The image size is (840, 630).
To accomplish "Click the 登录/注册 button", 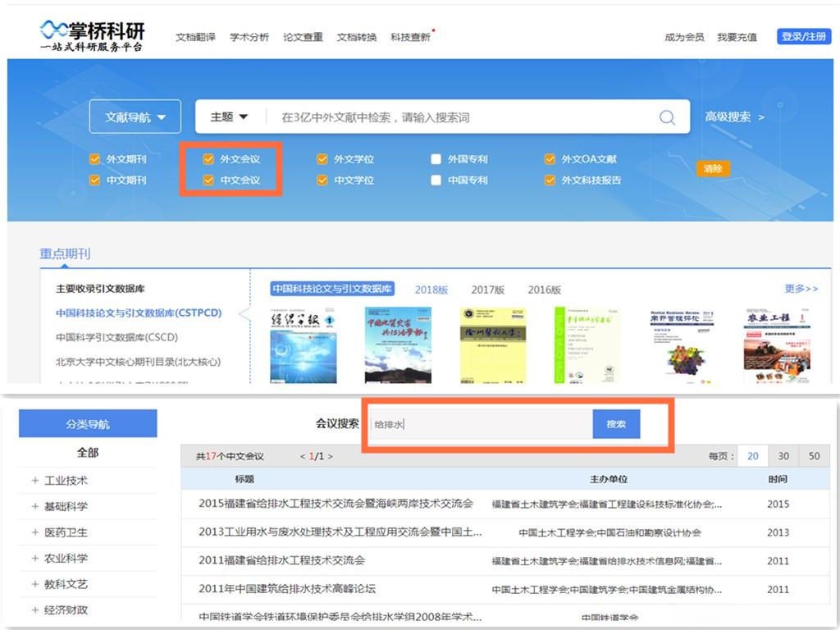I will tap(804, 36).
